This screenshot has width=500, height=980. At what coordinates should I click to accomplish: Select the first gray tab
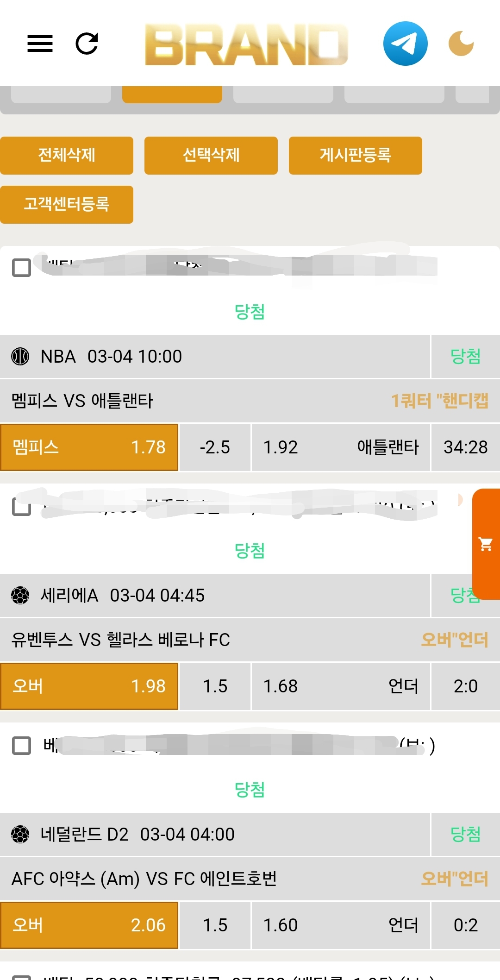click(61, 94)
